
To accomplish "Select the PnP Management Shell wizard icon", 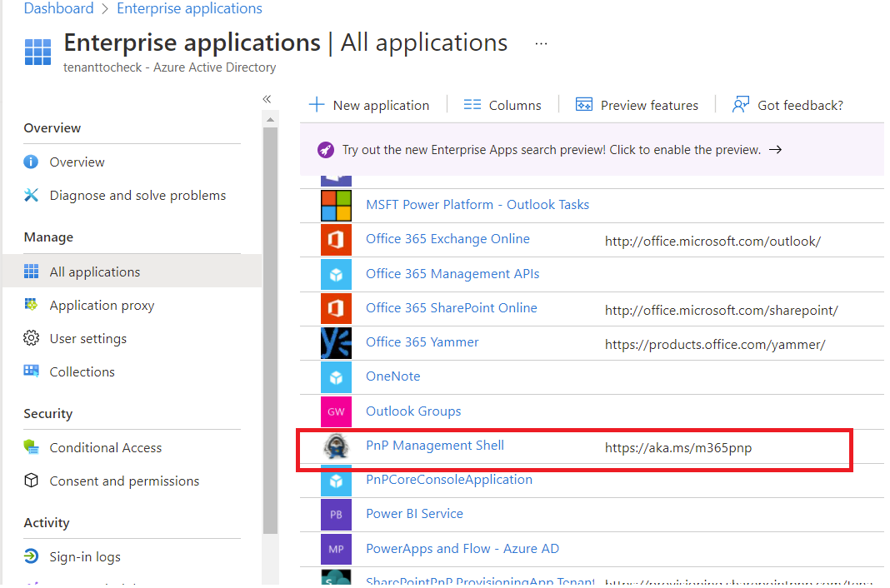I will coord(336,446).
